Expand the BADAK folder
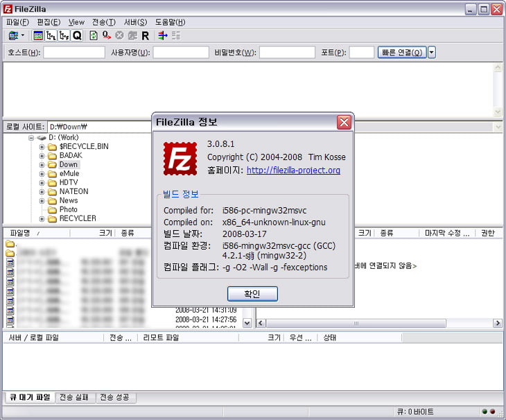Screen dimensions: 506x420 [x=42, y=156]
